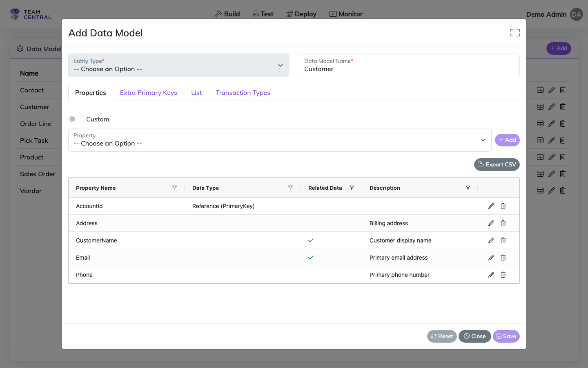Image resolution: width=588 pixels, height=368 pixels.
Task: Click the Reset button
Action: click(x=442, y=336)
